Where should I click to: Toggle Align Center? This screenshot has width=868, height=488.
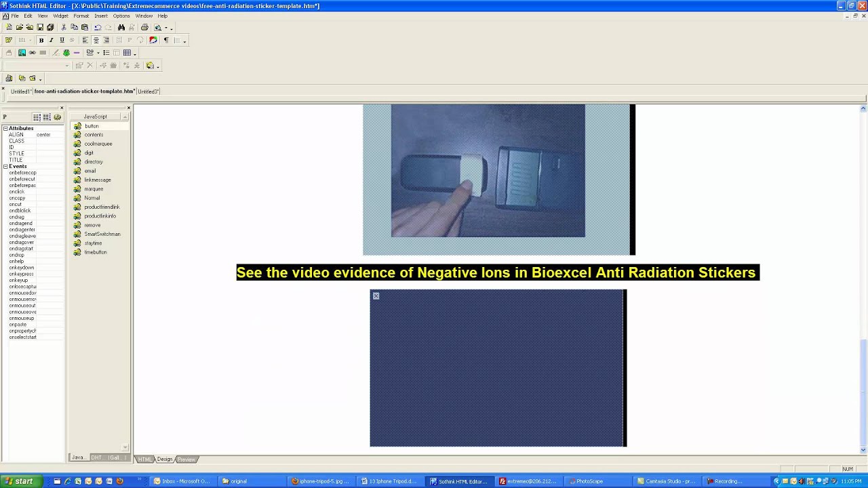coord(96,40)
